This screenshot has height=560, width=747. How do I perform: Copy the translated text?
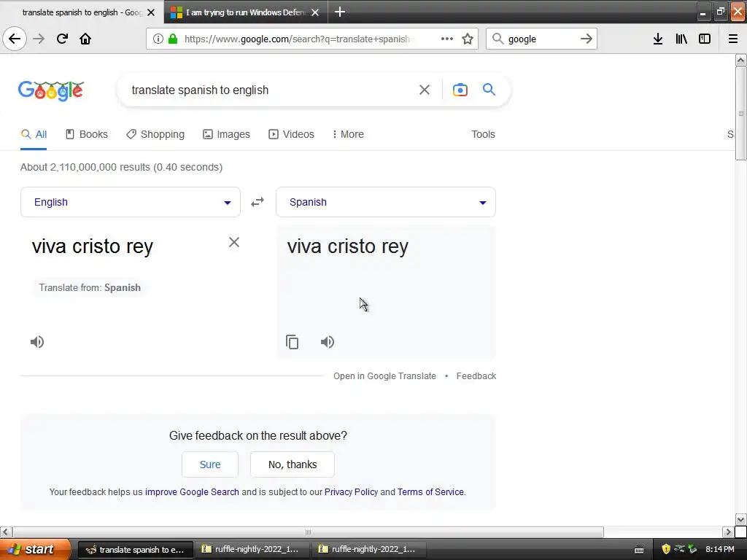click(293, 342)
